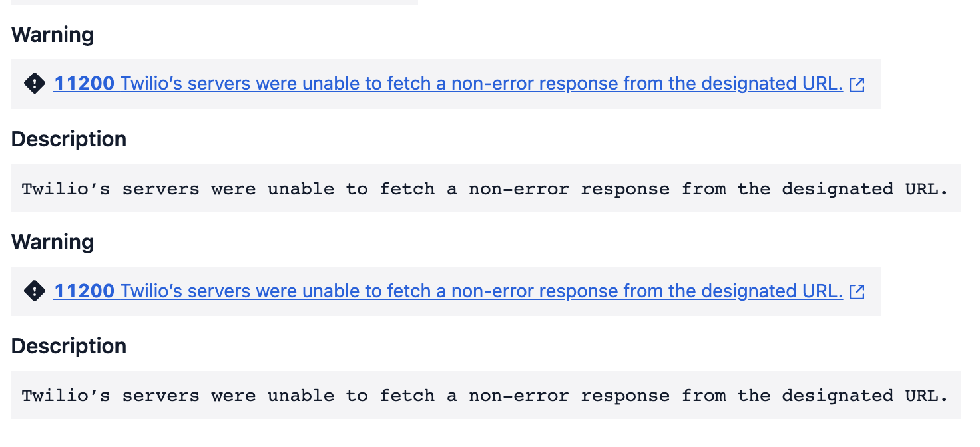Click word "Twilio's" in first description block
The image size is (980, 447).
tap(66, 188)
